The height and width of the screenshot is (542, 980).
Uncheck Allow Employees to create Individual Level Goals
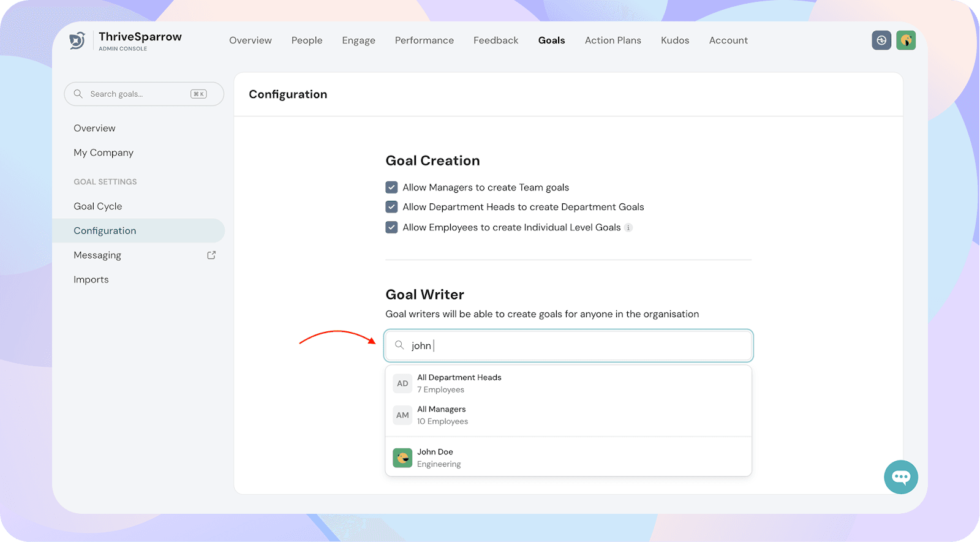(392, 227)
